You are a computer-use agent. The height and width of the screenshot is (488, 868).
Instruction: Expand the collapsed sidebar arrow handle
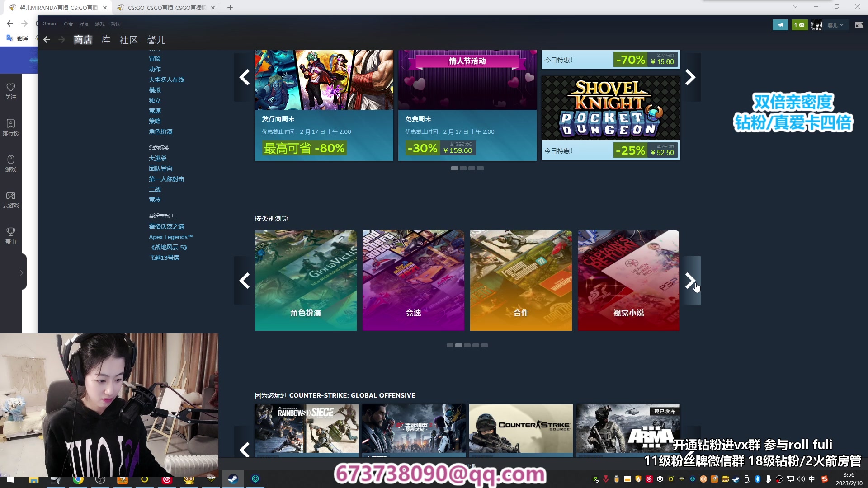click(21, 272)
